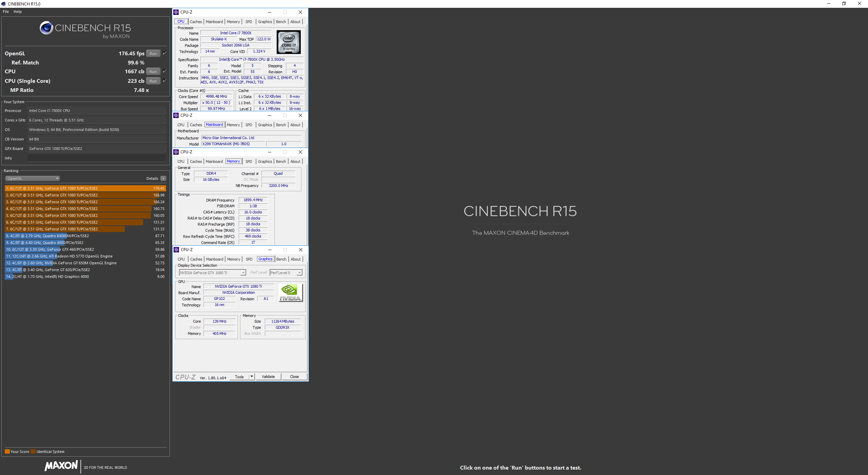This screenshot has height=475, width=868.
Task: Switch to Caches tab in top CPU-Z window
Action: [x=196, y=22]
